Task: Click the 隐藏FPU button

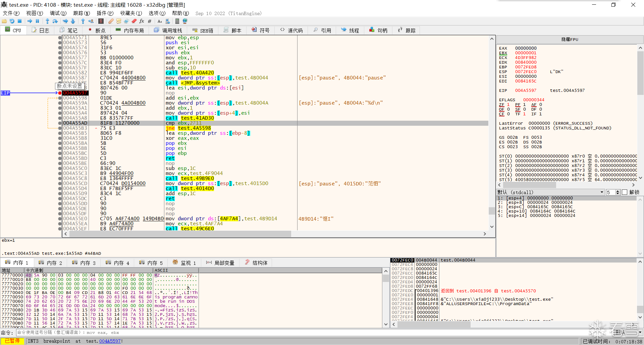Action: (570, 39)
